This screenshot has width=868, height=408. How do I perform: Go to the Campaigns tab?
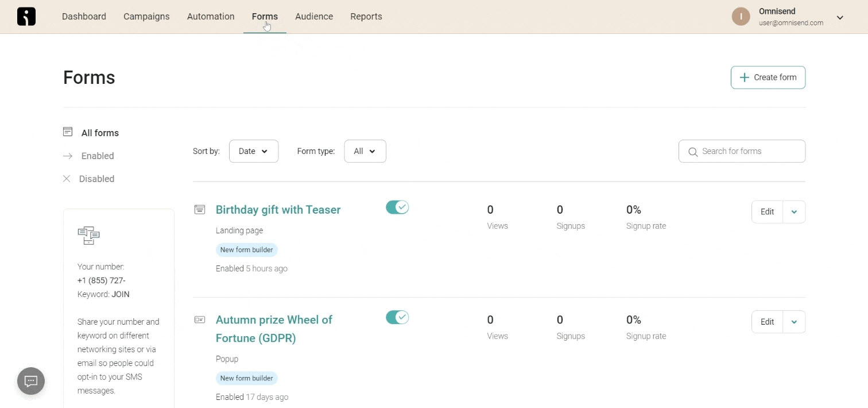click(146, 17)
